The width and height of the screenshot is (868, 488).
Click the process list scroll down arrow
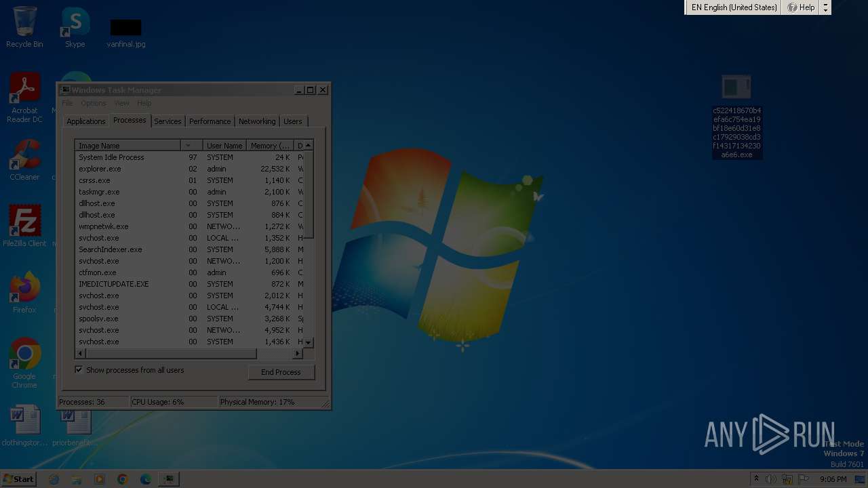308,342
